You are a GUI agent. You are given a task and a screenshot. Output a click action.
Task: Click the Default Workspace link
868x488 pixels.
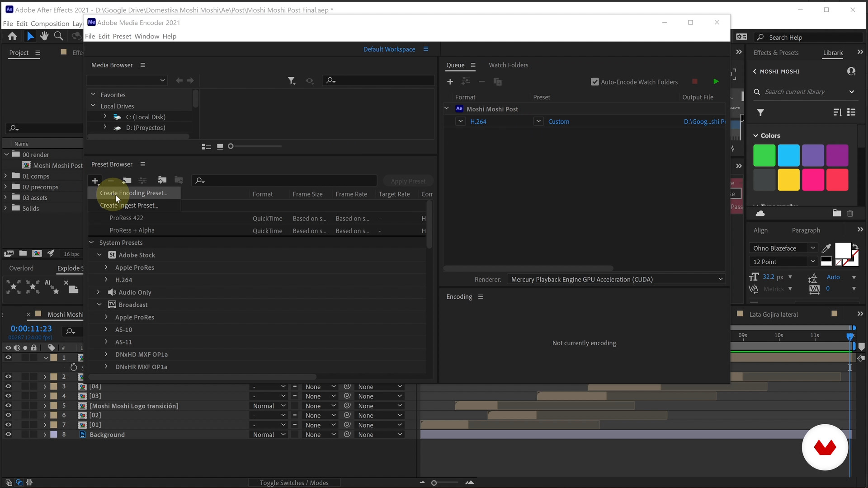point(389,49)
